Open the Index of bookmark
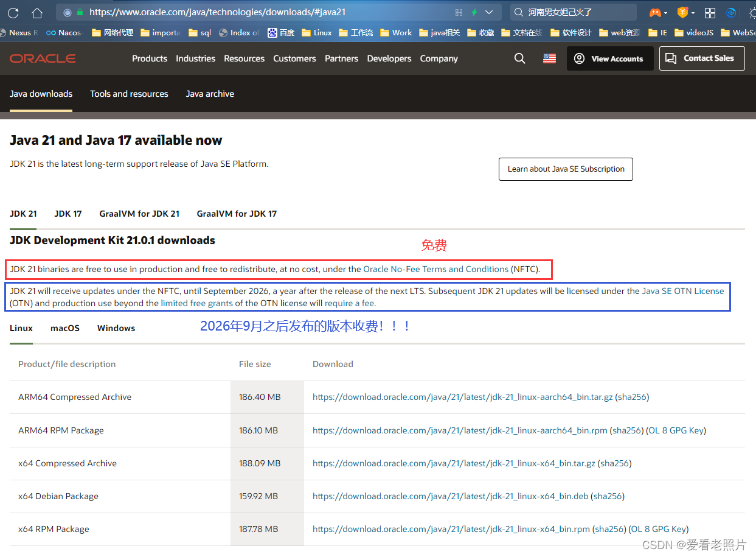Viewport: 756px width, 557px height. pyautogui.click(x=239, y=33)
